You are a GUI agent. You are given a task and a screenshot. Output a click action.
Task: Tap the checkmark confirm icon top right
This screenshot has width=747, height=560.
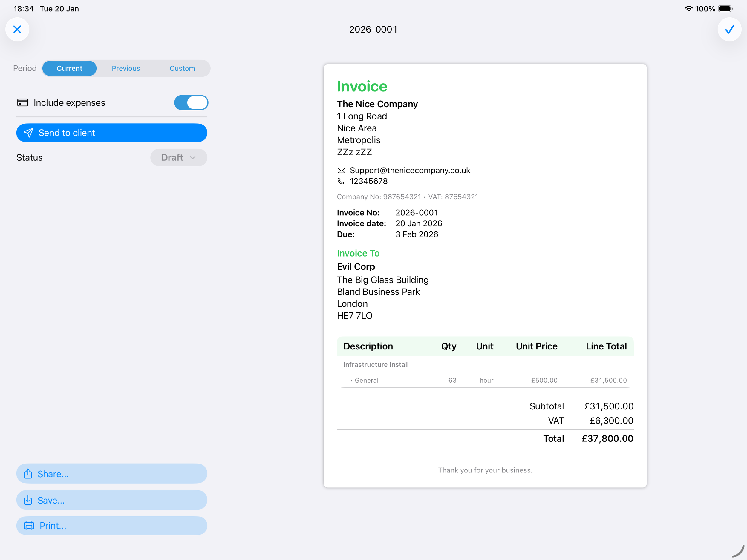(x=729, y=29)
